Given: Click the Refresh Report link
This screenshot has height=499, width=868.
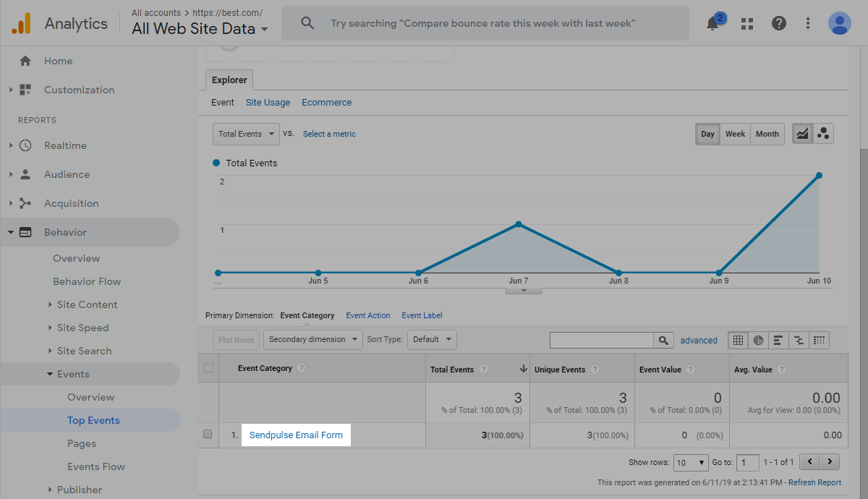Looking at the screenshot, I should 814,482.
